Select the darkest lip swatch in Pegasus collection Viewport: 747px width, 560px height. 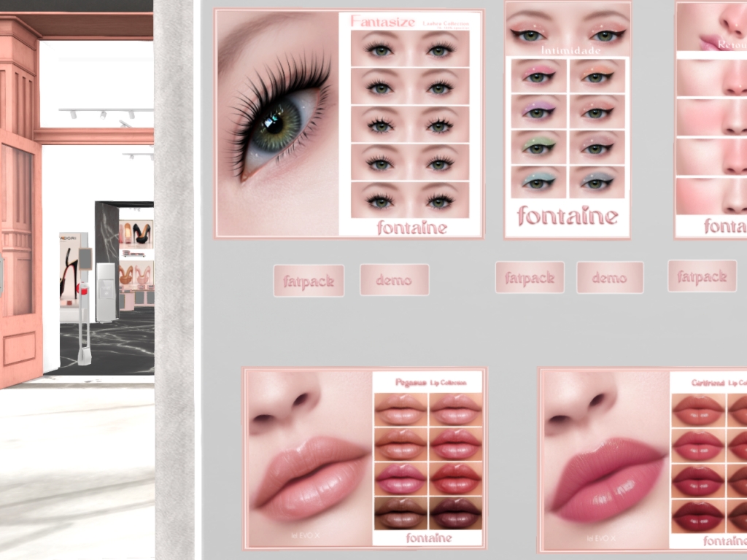pos(454,515)
